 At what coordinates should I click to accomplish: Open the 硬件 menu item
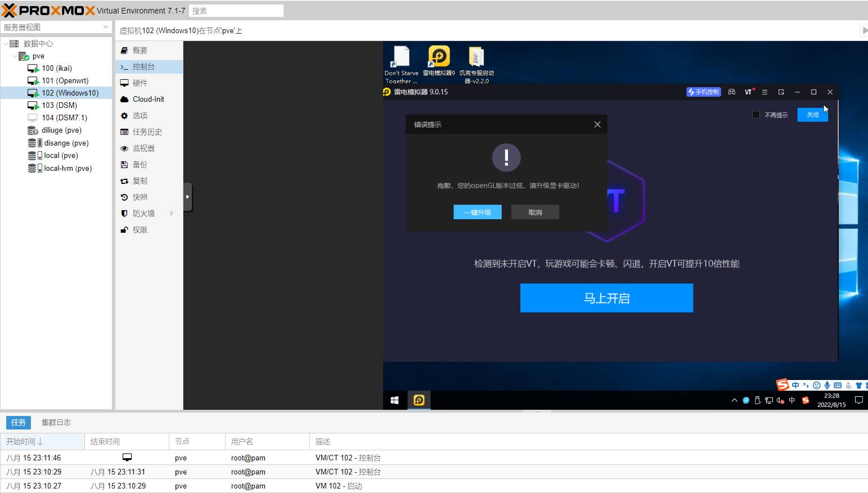(x=140, y=83)
